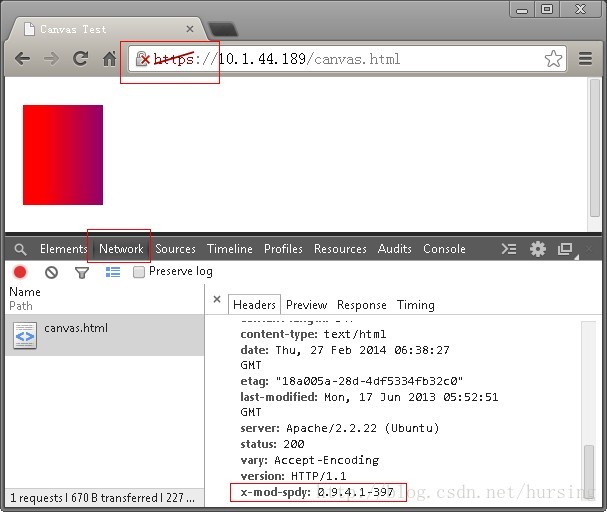Image resolution: width=607 pixels, height=512 pixels.
Task: Switch to large request rows view
Action: click(x=113, y=272)
